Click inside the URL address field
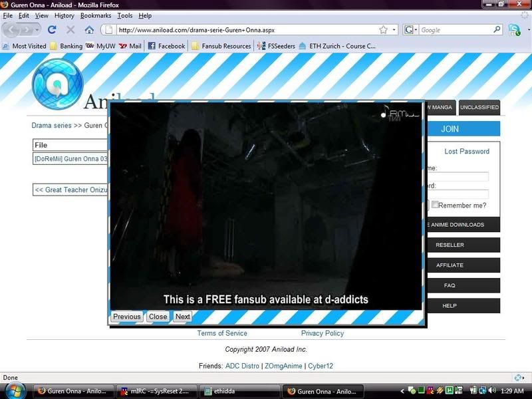 [247, 30]
